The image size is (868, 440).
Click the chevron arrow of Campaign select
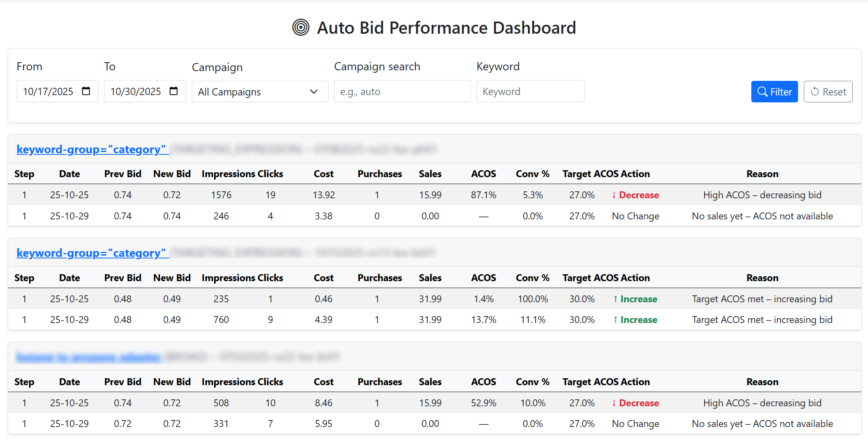click(313, 92)
